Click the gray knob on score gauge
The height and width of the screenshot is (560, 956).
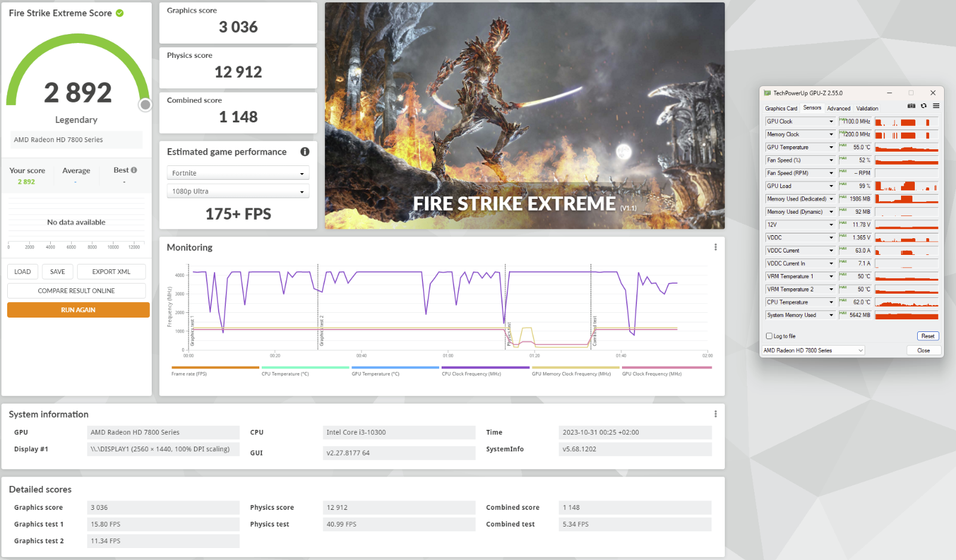(145, 105)
